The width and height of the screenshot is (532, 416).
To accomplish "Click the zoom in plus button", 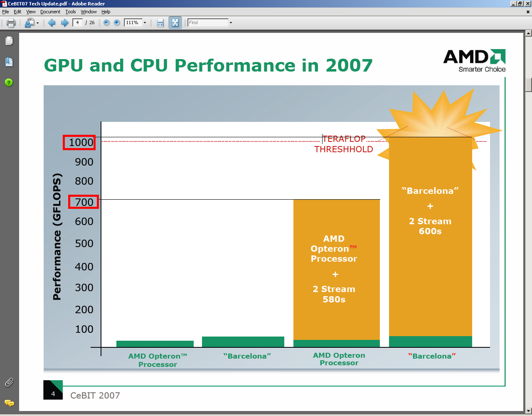I will click(117, 23).
